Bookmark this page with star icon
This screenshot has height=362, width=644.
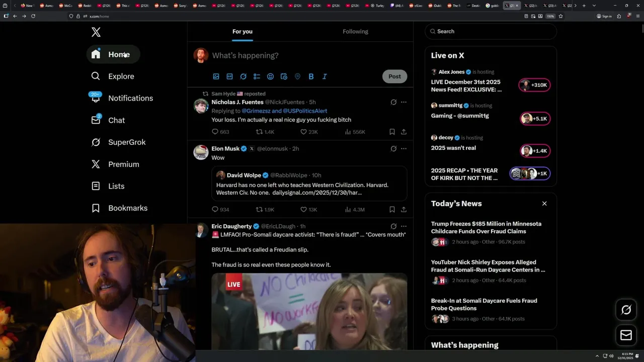(560, 16)
